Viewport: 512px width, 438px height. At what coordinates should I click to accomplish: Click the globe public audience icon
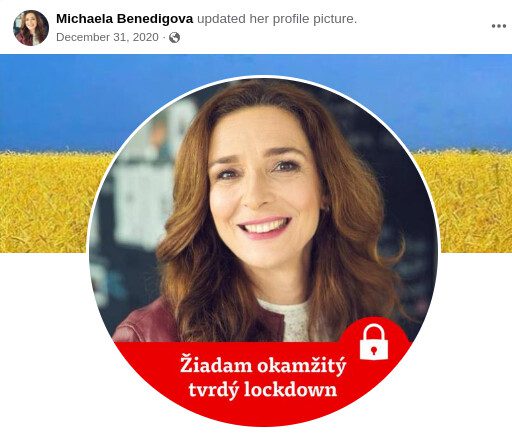point(174,37)
